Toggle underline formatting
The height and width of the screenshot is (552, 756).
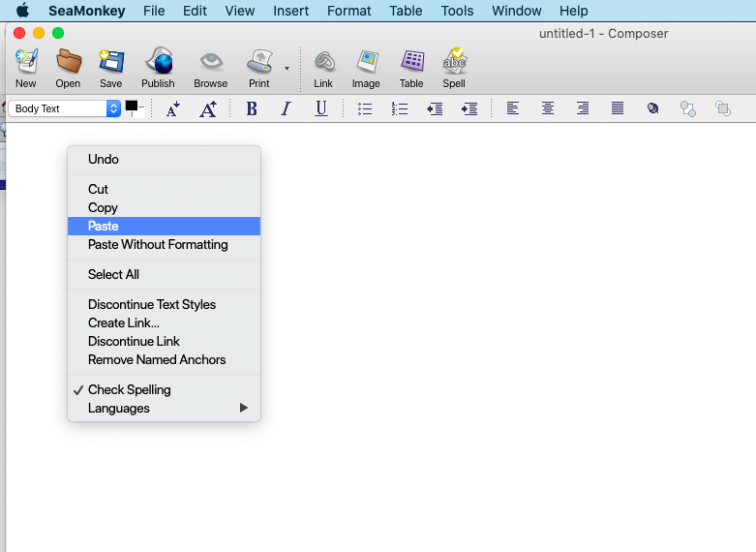click(x=321, y=108)
